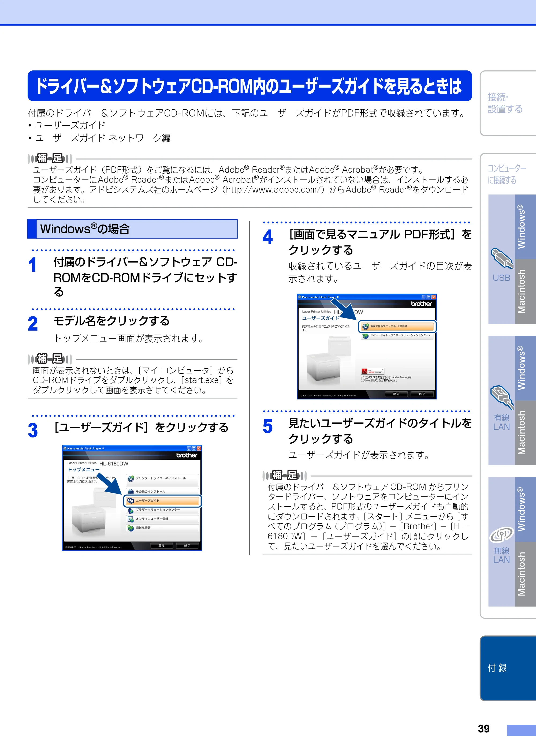Image resolution: width=536 pixels, height=756 pixels.
Task: Open the 付録 side tab
Action: tap(508, 668)
